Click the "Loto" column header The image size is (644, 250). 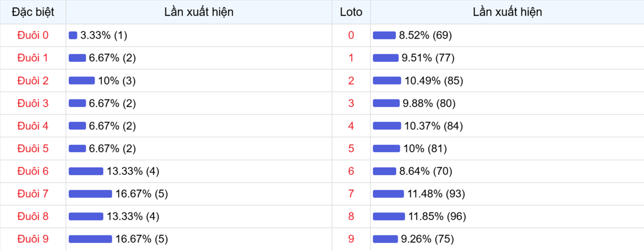tap(351, 12)
